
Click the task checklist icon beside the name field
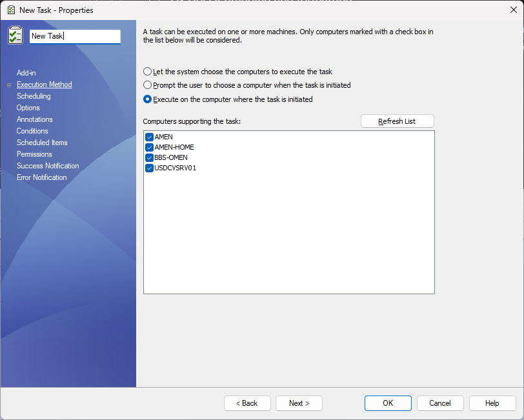15,35
